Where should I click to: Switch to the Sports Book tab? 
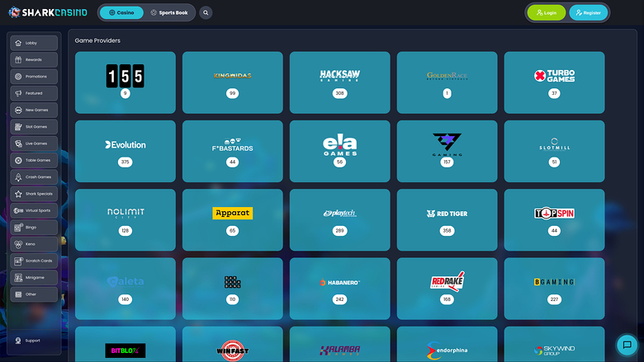pos(169,12)
